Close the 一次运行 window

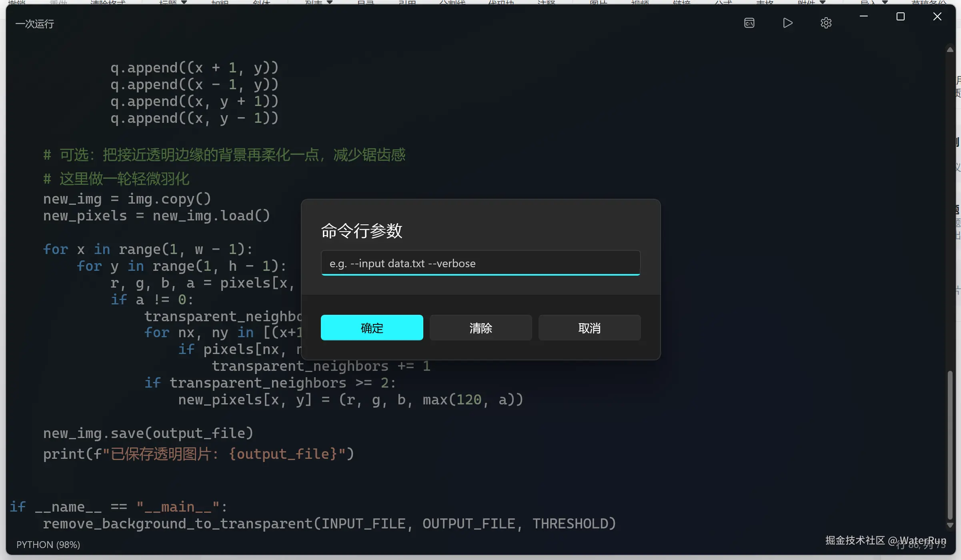coord(937,16)
